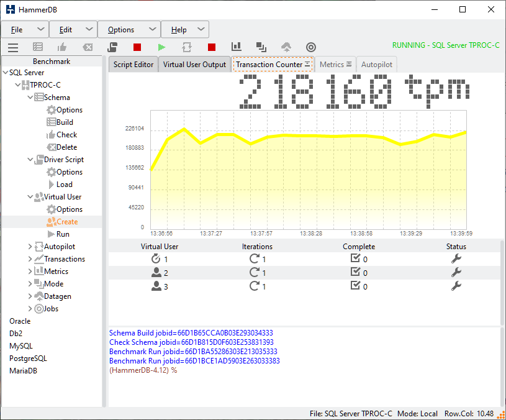Expand the Datagen tree node
This screenshot has width=506, height=420.
point(30,296)
